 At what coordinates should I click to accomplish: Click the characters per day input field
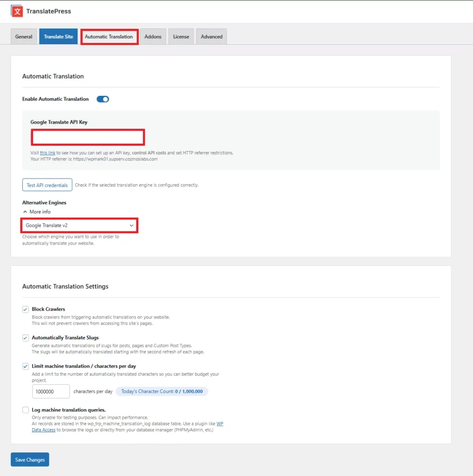51,391
